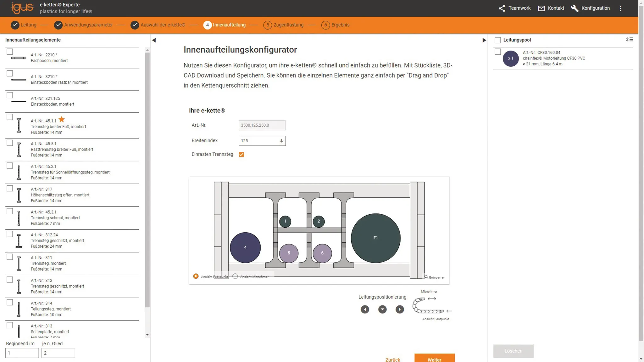644x362 pixels.
Task: Move cable right with positioning arrow
Action: (x=400, y=310)
